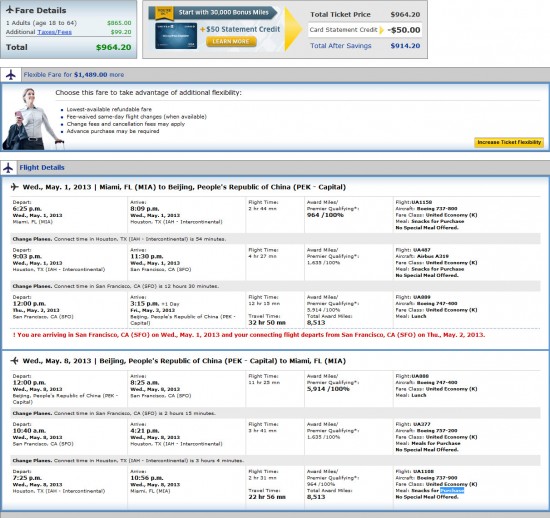The width and height of the screenshot is (550, 518).
Task: Click the Flight Details heading
Action: pyautogui.click(x=42, y=168)
